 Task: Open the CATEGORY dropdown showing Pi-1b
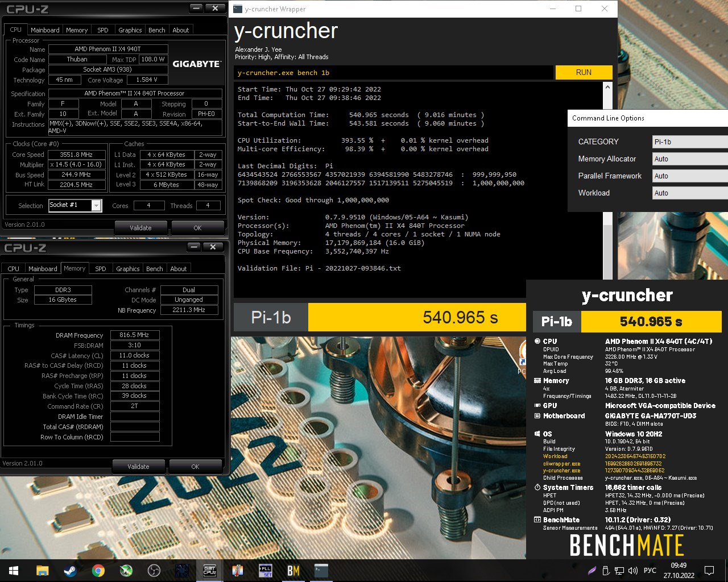tap(690, 142)
